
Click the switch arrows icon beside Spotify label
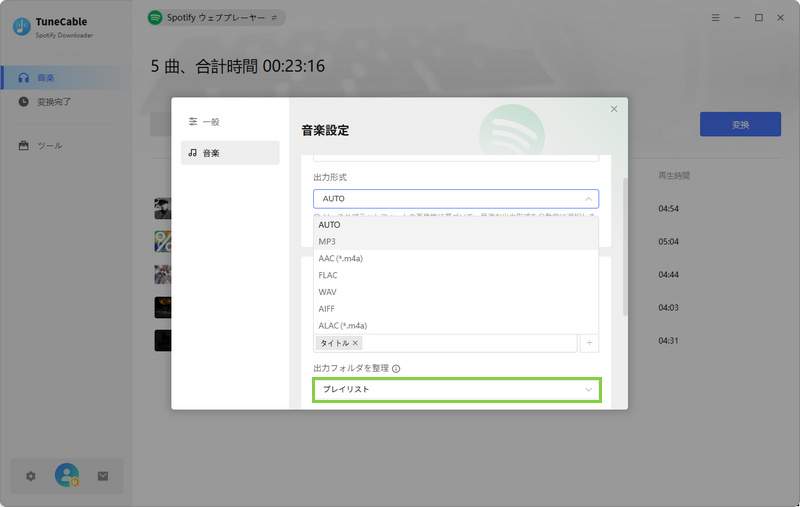pos(274,18)
